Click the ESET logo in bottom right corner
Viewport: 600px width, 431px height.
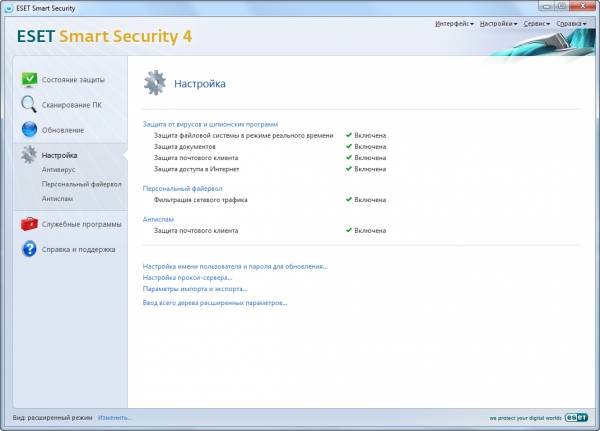[x=576, y=417]
